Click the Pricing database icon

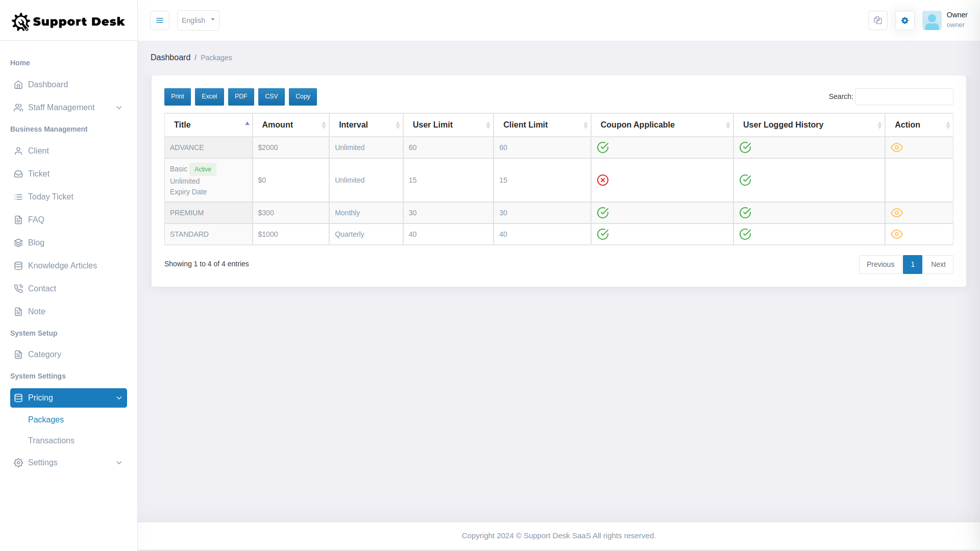(x=18, y=398)
